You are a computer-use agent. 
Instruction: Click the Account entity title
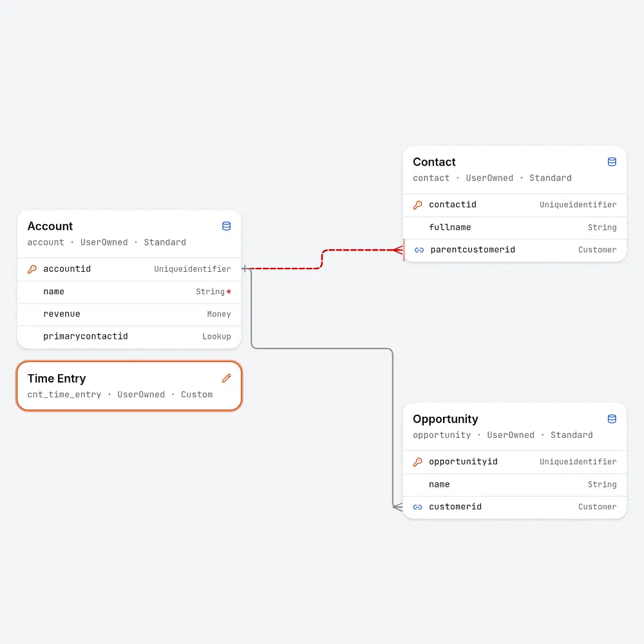point(50,226)
